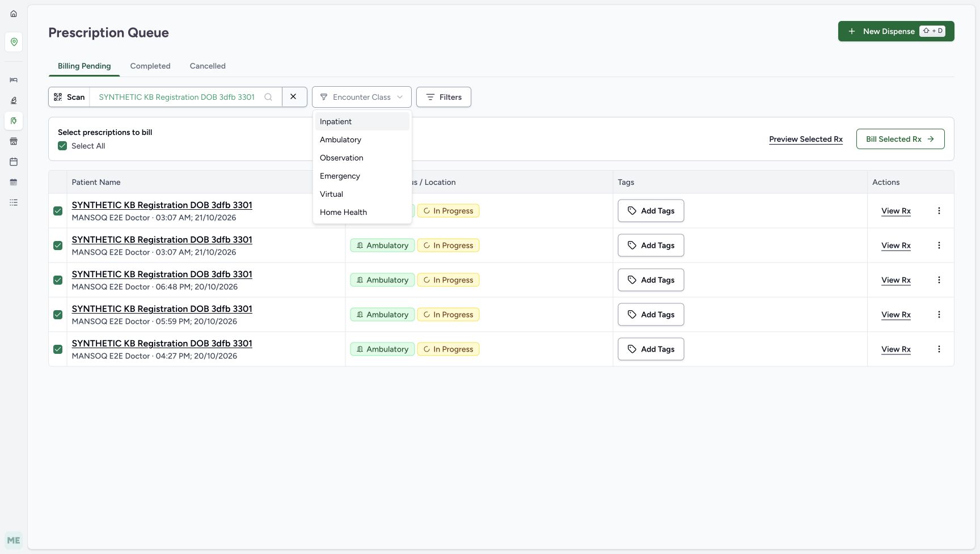The width and height of the screenshot is (980, 554).
Task: Choose Inpatient from encounter class list
Action: click(362, 121)
